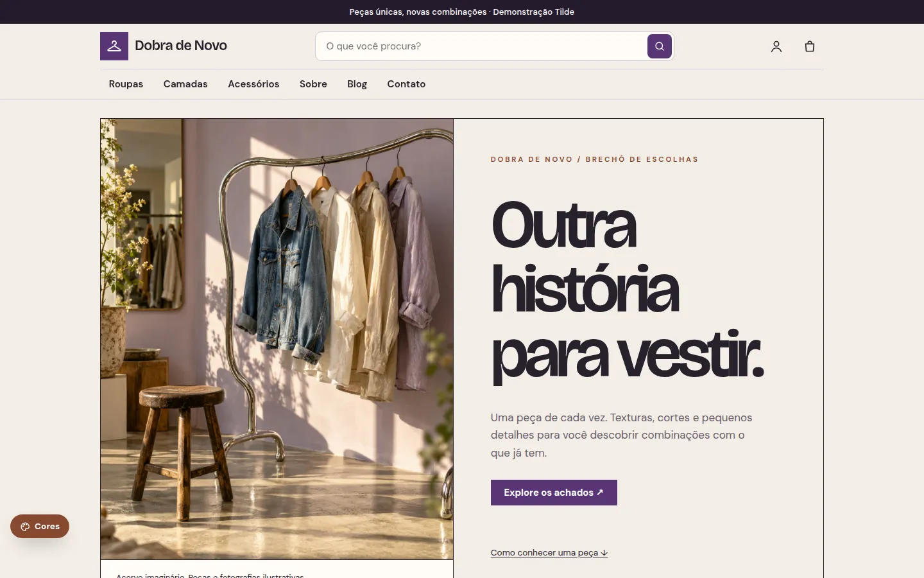Click the clothing rack hero photo
Screen dimensions: 924x578
coord(277,339)
